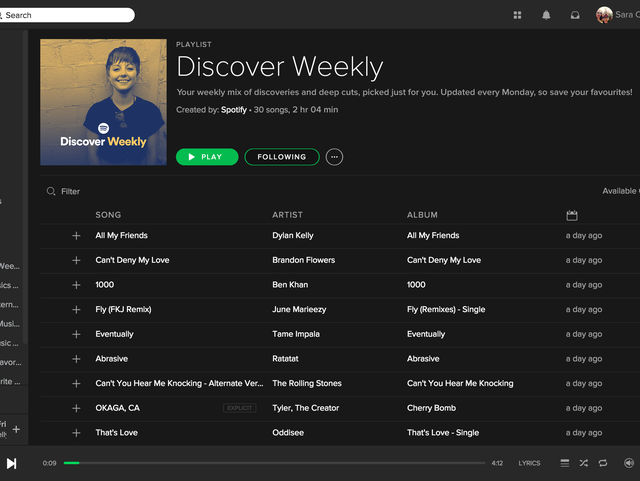Open artist Dylan Kelly
The height and width of the screenshot is (481, 640).
point(293,236)
